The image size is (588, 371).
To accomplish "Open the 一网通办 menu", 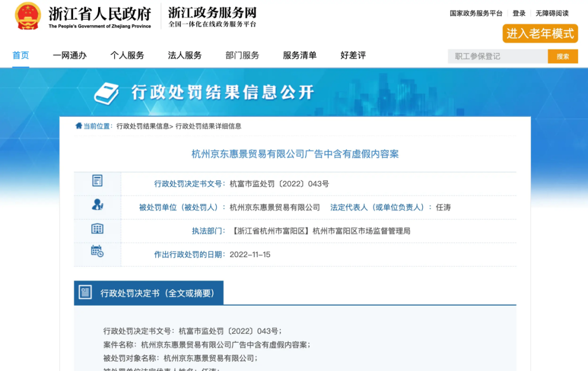I will pos(70,55).
